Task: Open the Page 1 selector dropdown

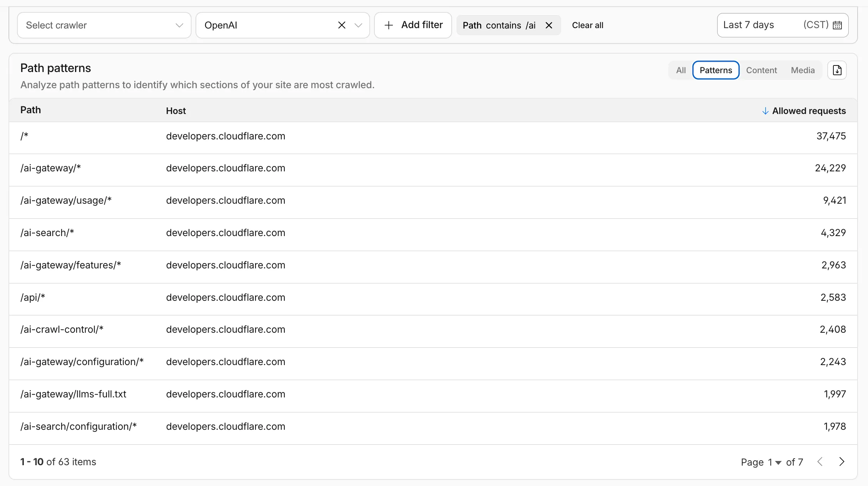Action: tap(774, 462)
